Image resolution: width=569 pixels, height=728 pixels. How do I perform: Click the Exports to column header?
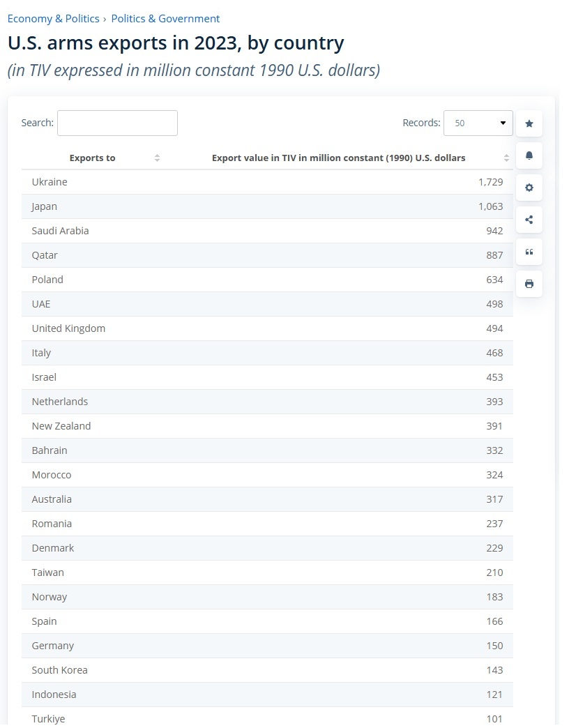tap(92, 158)
